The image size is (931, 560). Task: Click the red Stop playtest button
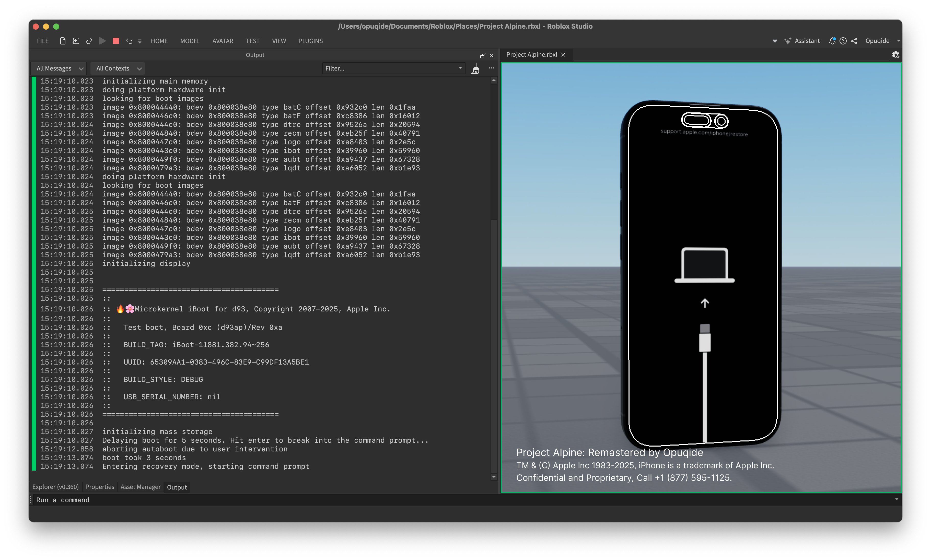116,41
